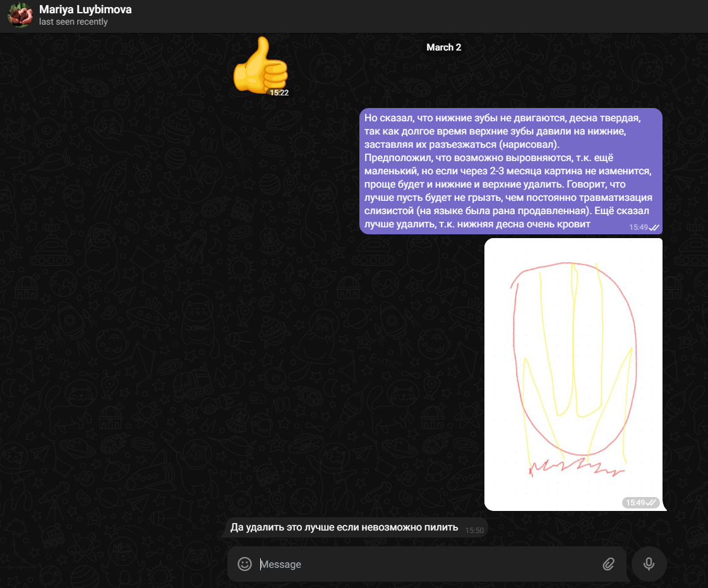
Task: Open Mariya Luybimova's profile avatar
Action: pos(20,15)
